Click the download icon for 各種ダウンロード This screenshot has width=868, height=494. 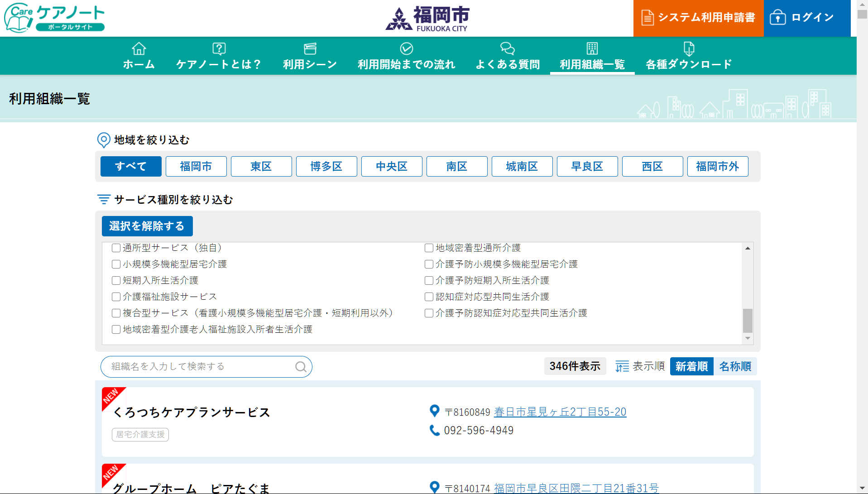point(688,48)
